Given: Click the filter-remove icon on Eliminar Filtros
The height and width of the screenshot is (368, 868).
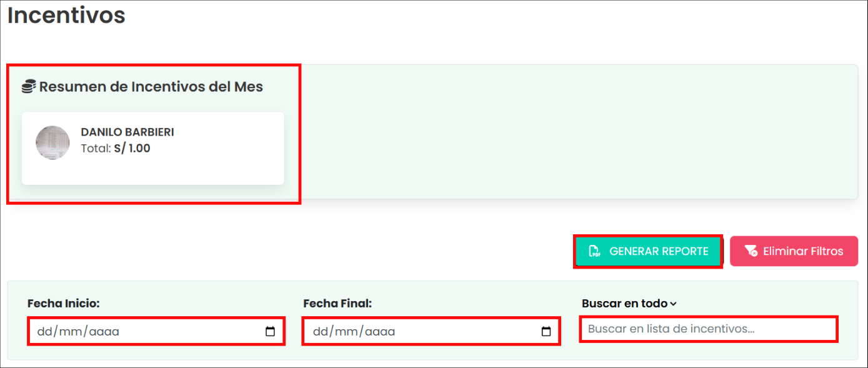Looking at the screenshot, I should (751, 252).
